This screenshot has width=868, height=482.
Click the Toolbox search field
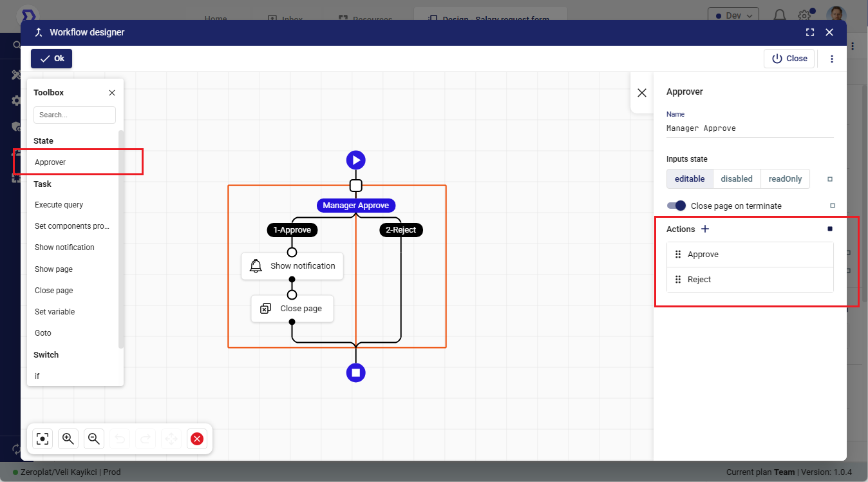coord(75,115)
